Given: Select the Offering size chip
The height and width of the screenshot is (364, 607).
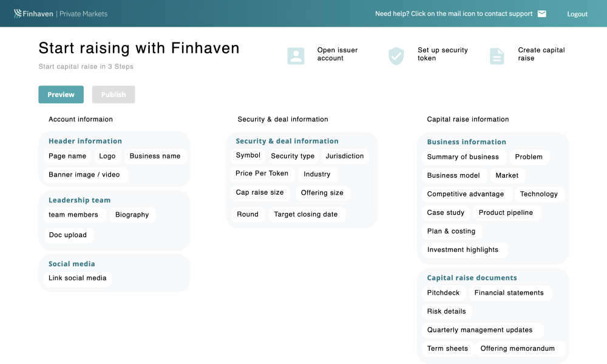Looking at the screenshot, I should coord(322,193).
